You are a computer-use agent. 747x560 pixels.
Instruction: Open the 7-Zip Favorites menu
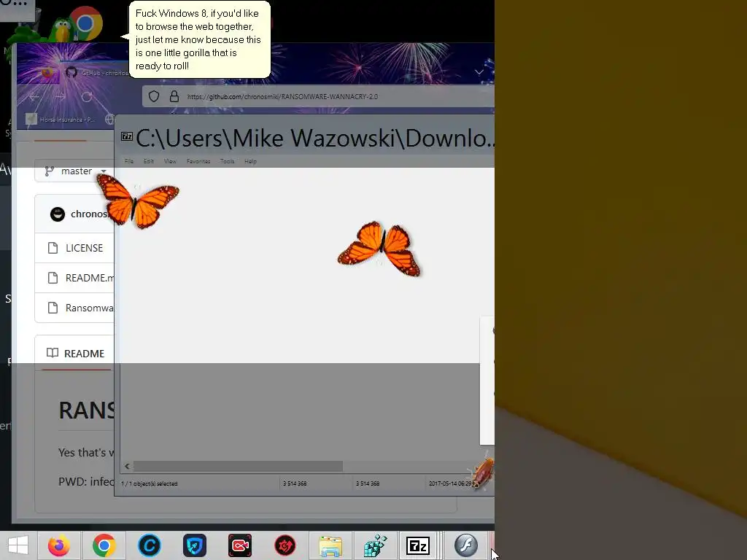(x=198, y=161)
